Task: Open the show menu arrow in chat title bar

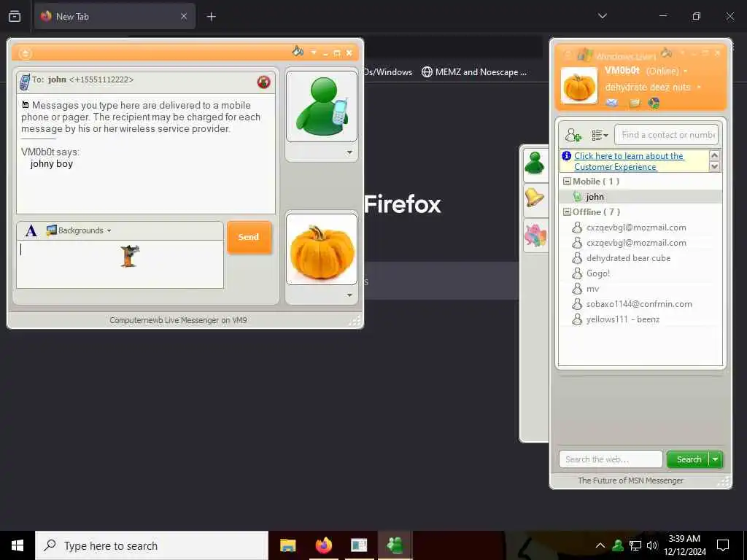Action: 314,52
